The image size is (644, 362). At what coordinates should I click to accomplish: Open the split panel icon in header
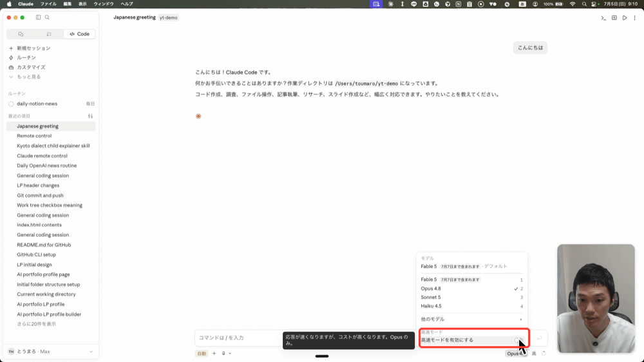(x=614, y=17)
